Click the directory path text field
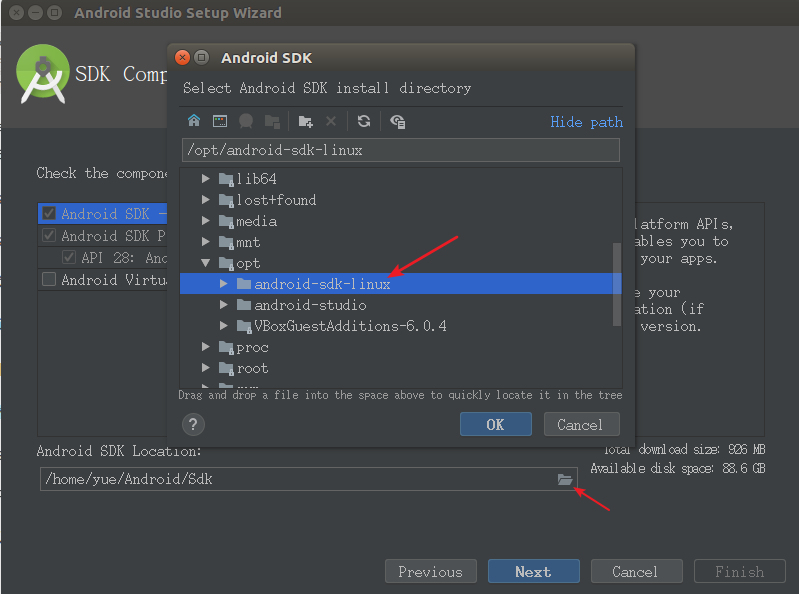799x594 pixels. pyautogui.click(x=401, y=150)
